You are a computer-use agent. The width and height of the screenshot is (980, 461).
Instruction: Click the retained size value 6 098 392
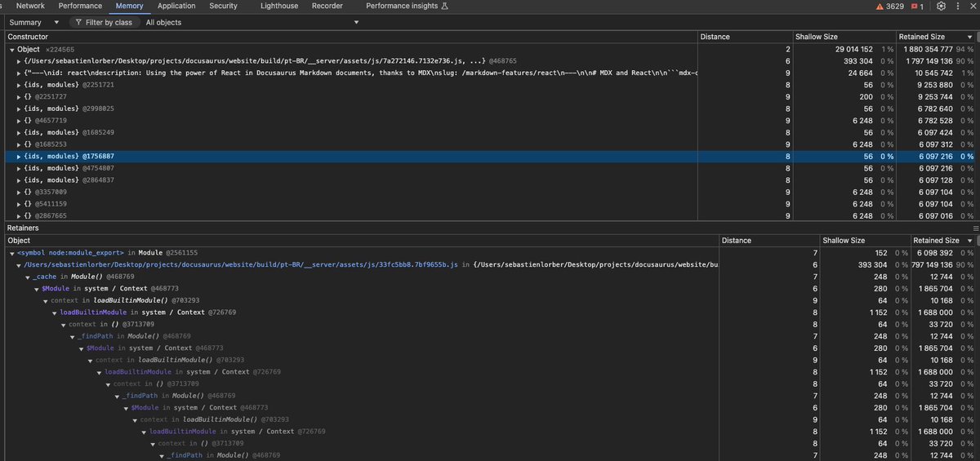pyautogui.click(x=937, y=253)
